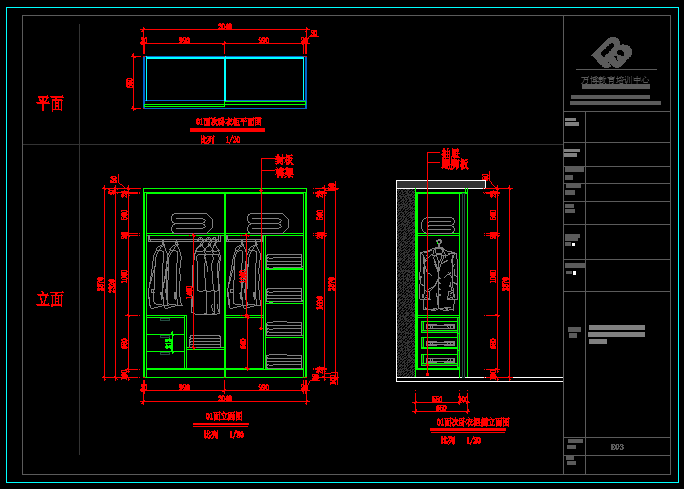Click the 2040 width dimension below the front elevation
The image size is (684, 489).
(x=225, y=397)
